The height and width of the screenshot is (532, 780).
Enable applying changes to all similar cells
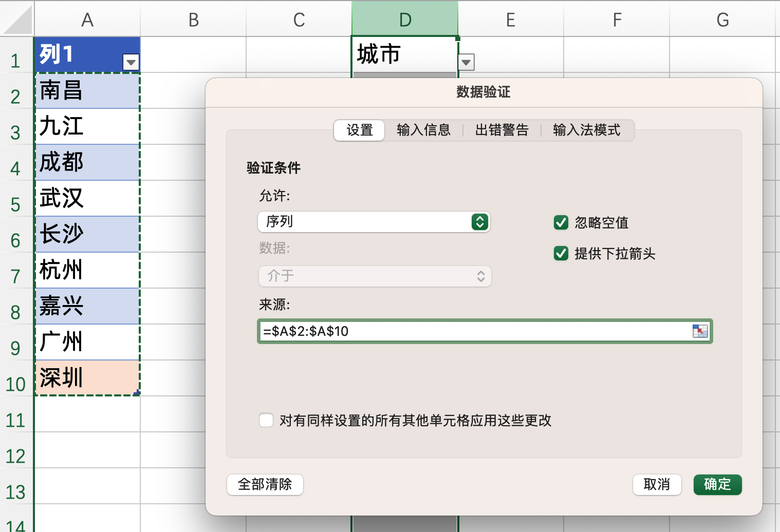pyautogui.click(x=266, y=420)
